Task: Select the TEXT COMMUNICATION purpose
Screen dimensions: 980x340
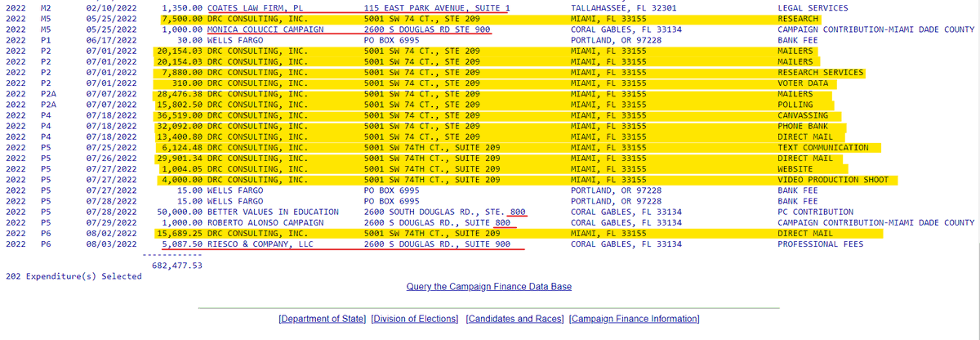Action: (x=823, y=147)
